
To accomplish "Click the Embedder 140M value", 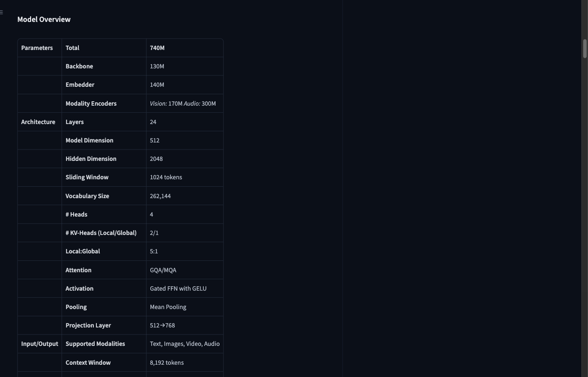I will (157, 85).
